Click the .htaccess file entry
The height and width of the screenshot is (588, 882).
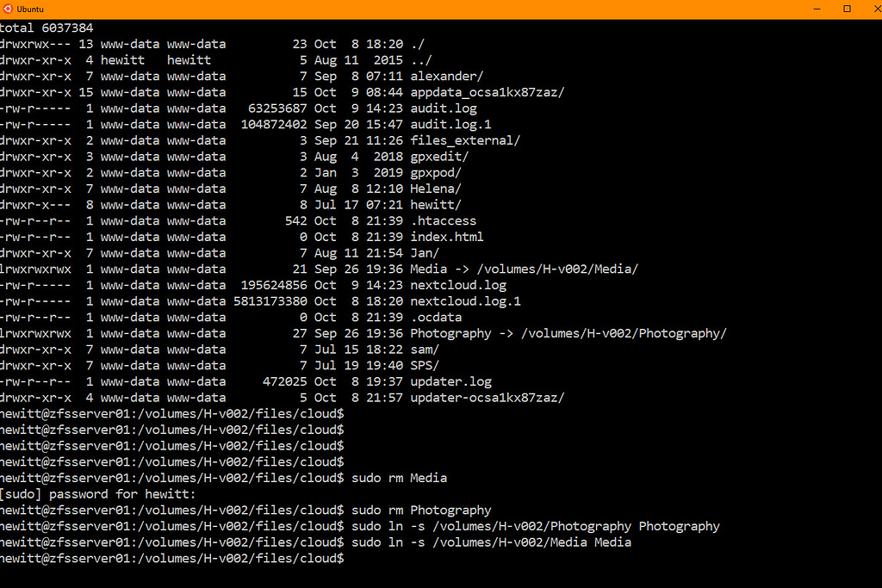443,220
